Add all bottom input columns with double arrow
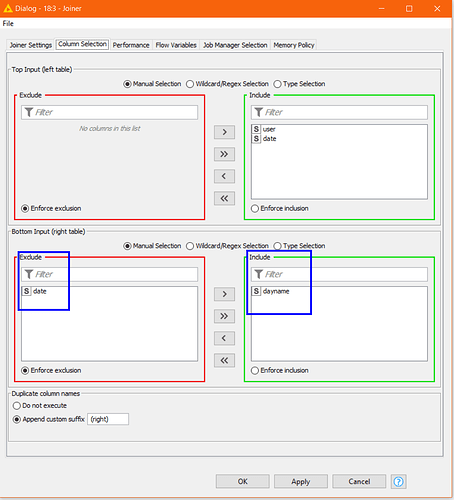This screenshot has width=454, height=500. (x=224, y=316)
